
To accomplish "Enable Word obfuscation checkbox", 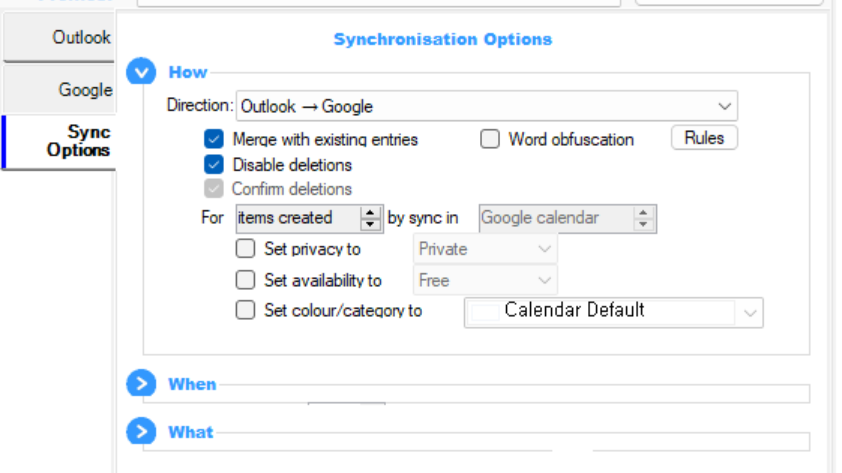I will tap(490, 139).
